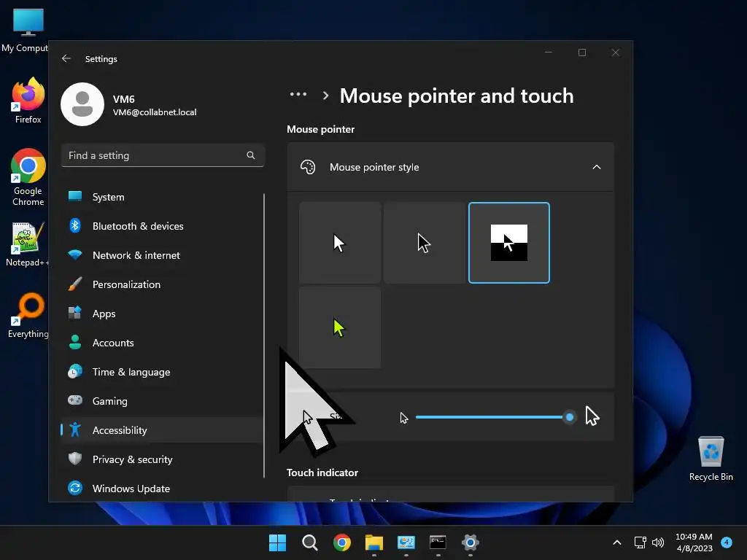Select the Google Chrome desktop shortcut
The image size is (747, 560).
[x=28, y=177]
